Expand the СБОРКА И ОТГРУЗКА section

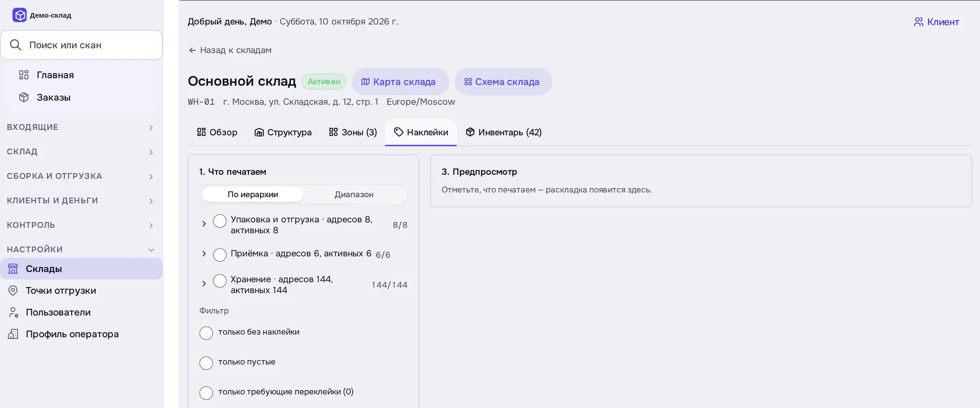[81, 176]
